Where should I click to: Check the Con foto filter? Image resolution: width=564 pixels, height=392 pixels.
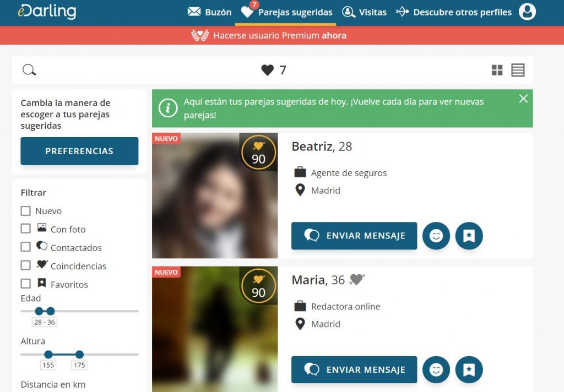[26, 229]
